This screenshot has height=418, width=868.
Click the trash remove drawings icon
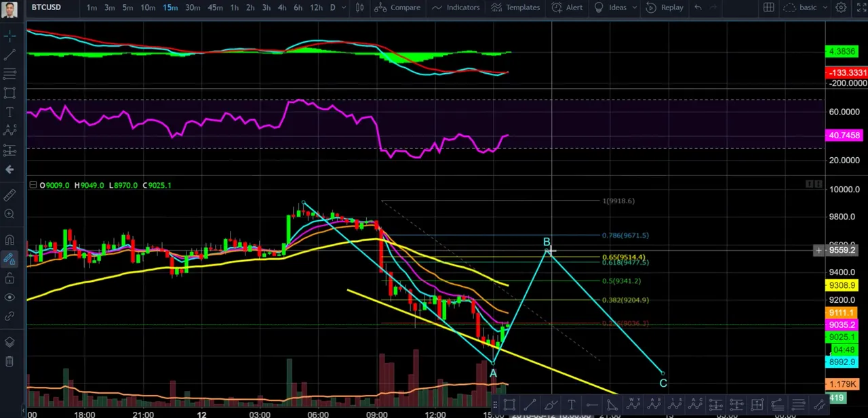point(9,361)
